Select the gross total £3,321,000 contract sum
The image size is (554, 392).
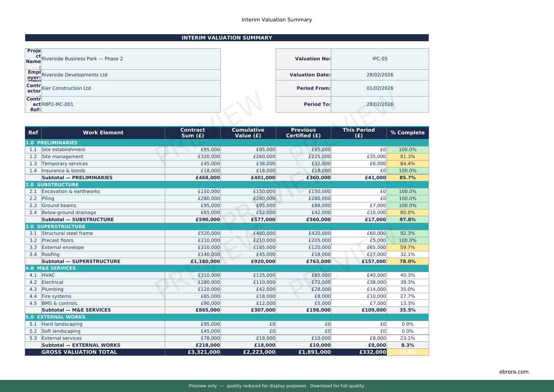[193, 352]
